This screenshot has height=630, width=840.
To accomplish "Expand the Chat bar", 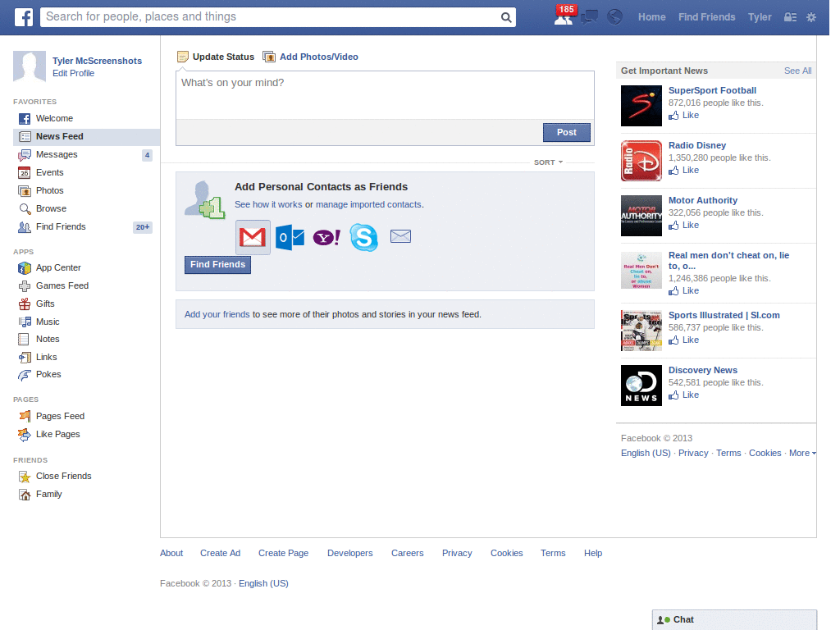I will [x=734, y=619].
